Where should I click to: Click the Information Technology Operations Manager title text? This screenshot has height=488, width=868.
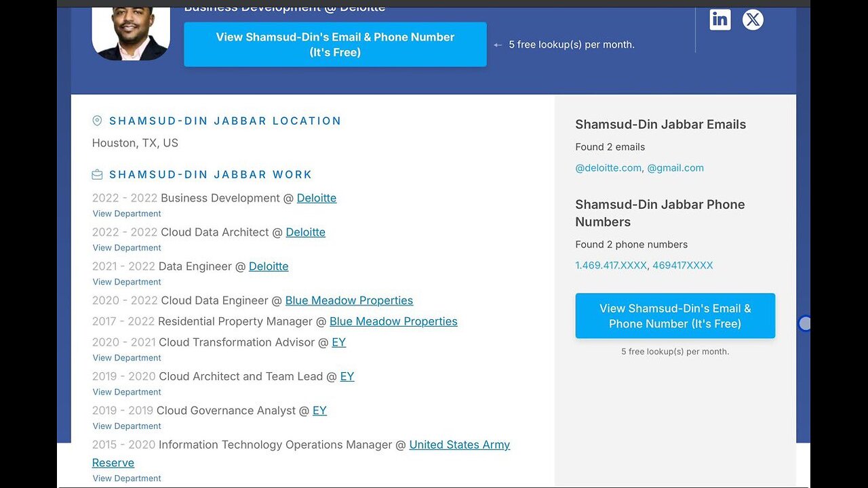(275, 445)
